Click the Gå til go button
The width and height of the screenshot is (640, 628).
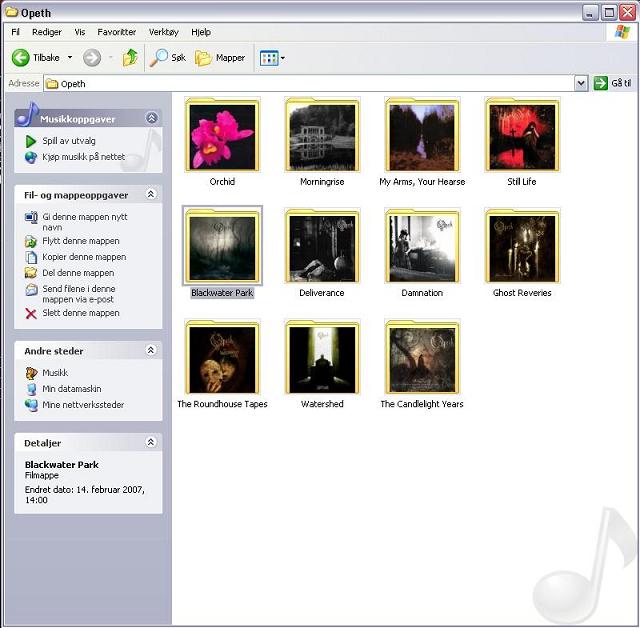(x=613, y=83)
